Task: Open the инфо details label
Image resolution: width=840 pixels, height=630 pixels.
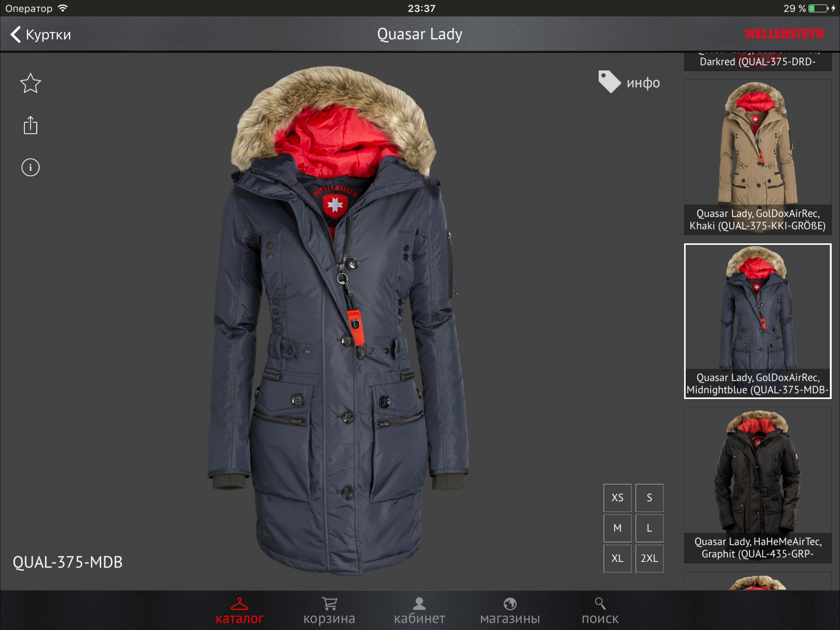Action: (643, 83)
